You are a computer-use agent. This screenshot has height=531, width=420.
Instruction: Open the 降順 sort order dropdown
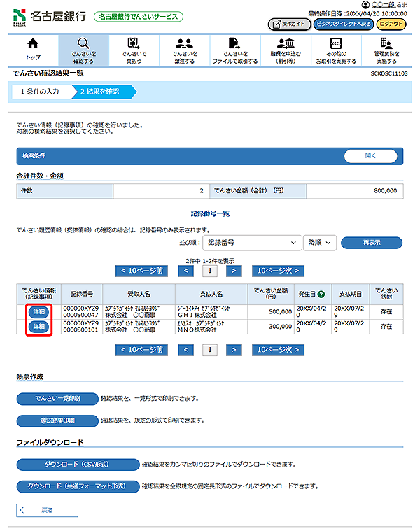(320, 243)
